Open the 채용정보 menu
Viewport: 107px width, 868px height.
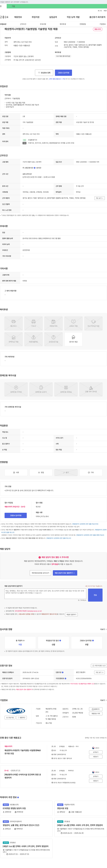pos(18,17)
